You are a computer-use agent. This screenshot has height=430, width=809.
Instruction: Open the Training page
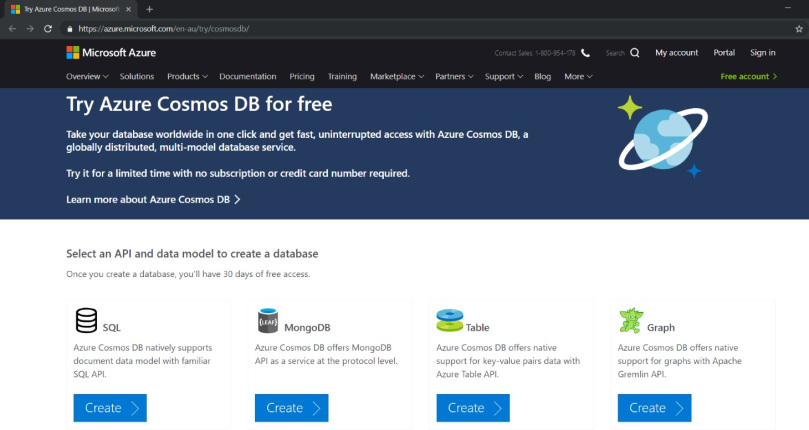(342, 76)
